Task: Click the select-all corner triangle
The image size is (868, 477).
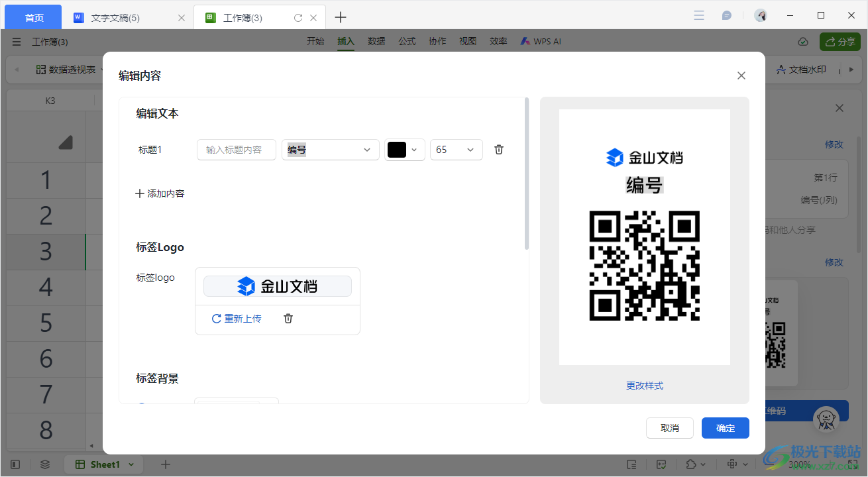Action: pos(66,142)
